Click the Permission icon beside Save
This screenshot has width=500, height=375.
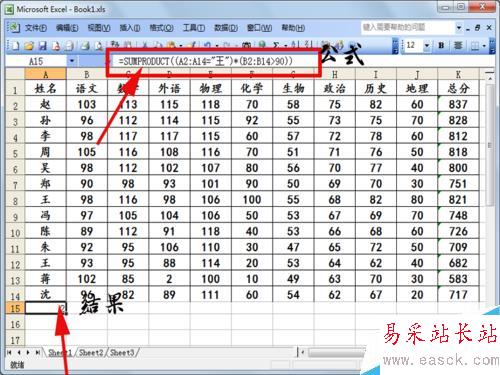click(56, 45)
